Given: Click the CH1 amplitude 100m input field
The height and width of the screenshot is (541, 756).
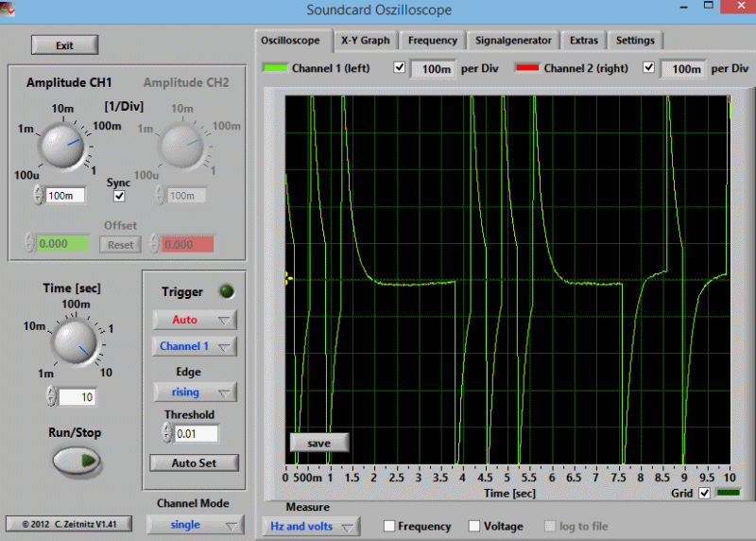Looking at the screenshot, I should [x=65, y=196].
